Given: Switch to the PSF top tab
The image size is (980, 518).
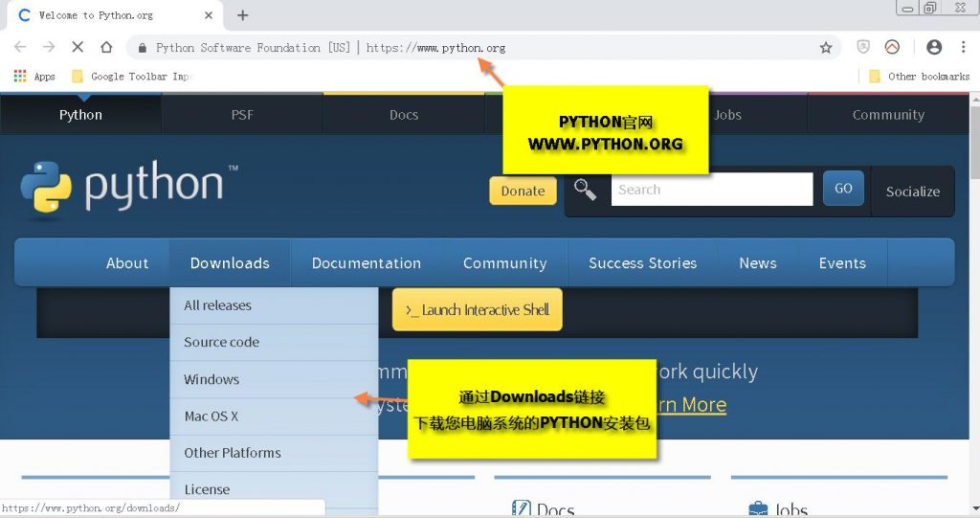Looking at the screenshot, I should pyautogui.click(x=242, y=115).
